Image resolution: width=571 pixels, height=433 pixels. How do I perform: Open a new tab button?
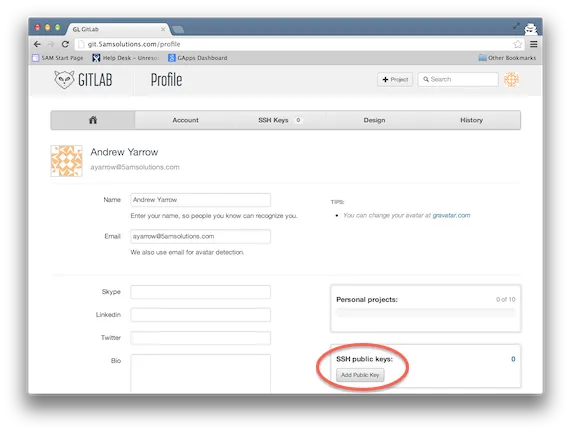point(178,29)
